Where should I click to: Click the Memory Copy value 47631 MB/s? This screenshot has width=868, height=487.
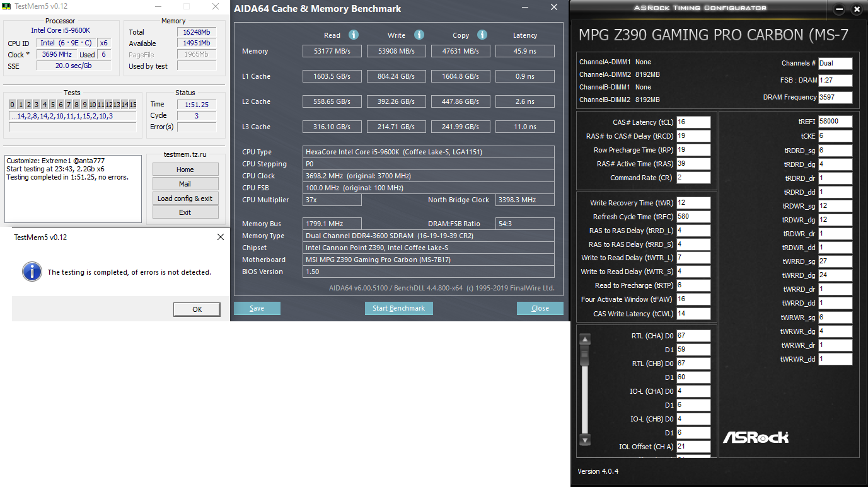click(x=461, y=51)
